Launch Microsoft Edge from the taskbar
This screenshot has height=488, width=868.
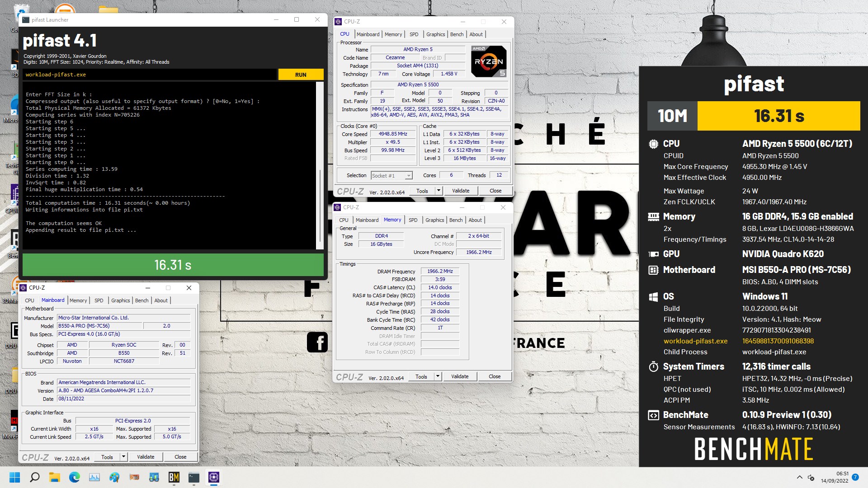75,477
